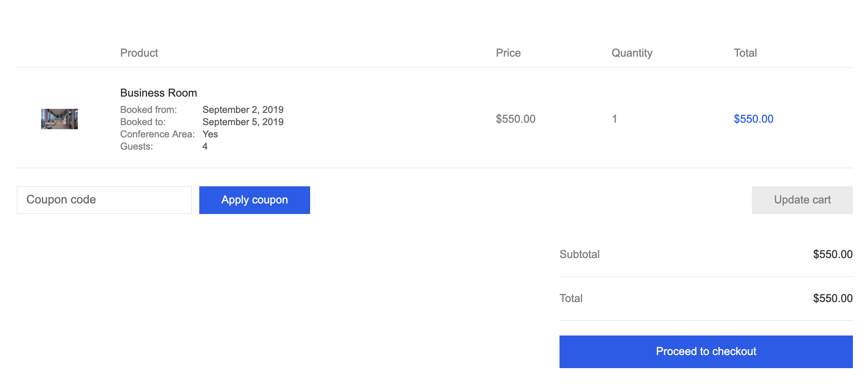Open the Business Room product thumbnail

59,119
